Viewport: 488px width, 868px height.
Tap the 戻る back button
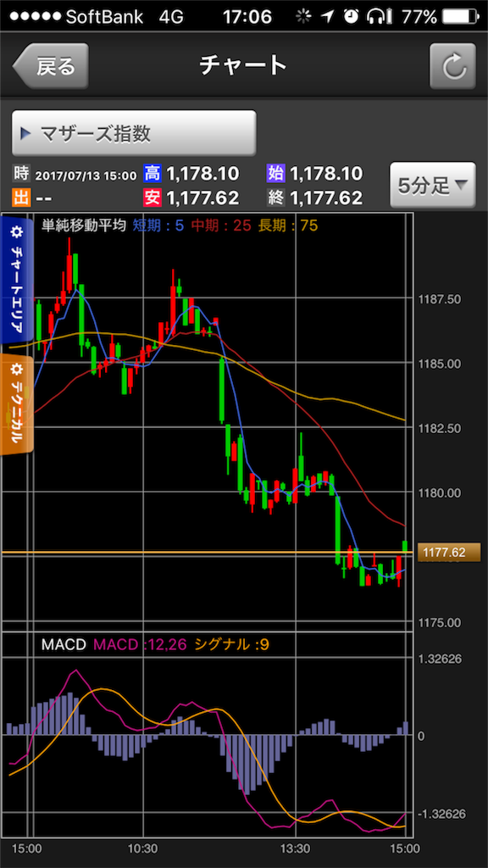51,66
